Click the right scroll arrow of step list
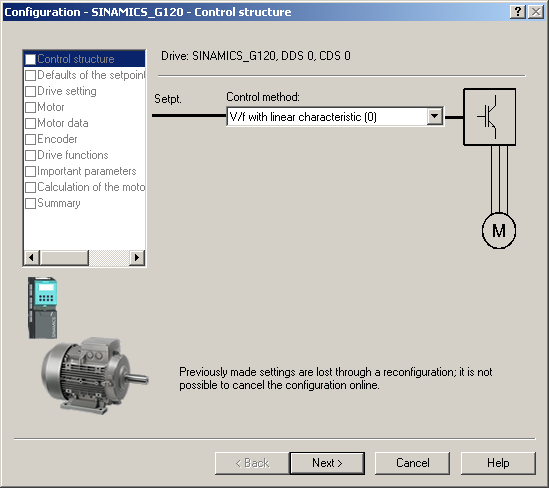 (137, 258)
